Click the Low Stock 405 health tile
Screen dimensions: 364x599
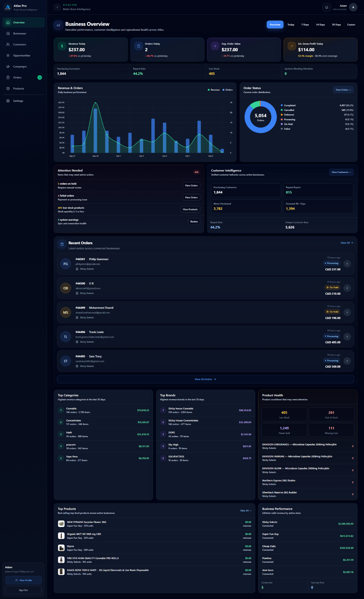(x=284, y=414)
